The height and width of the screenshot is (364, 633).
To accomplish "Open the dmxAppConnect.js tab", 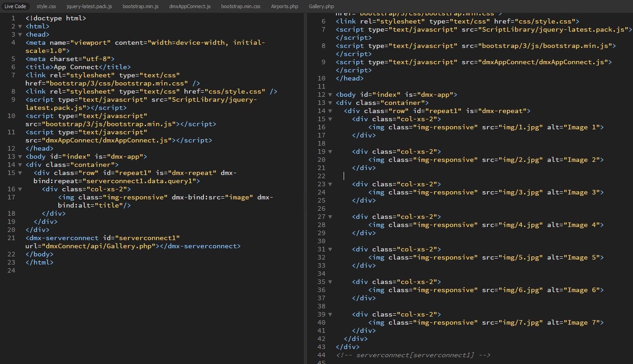I will pyautogui.click(x=190, y=6).
